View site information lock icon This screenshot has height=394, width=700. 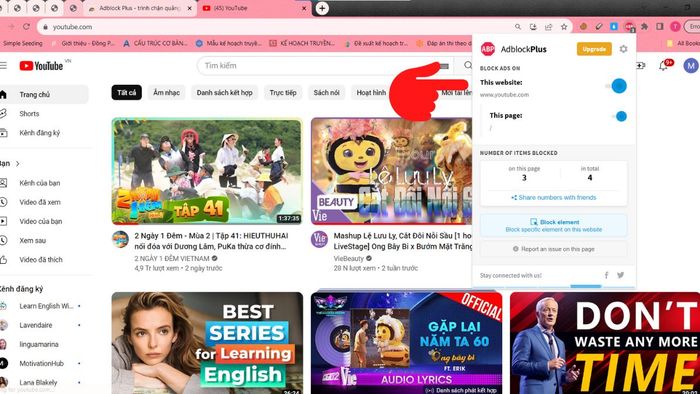[45, 27]
